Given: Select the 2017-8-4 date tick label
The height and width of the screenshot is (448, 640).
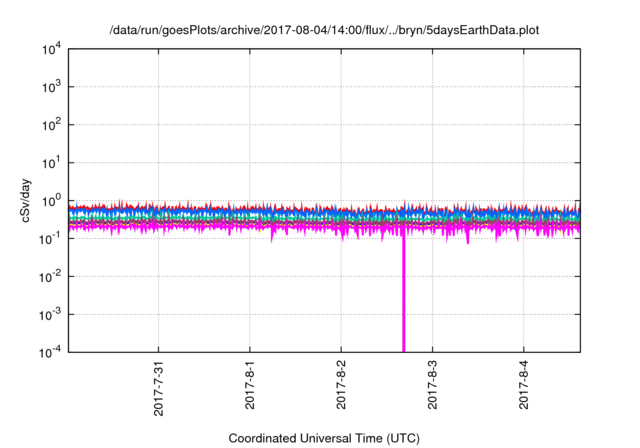Looking at the screenshot, I should 524,385.
